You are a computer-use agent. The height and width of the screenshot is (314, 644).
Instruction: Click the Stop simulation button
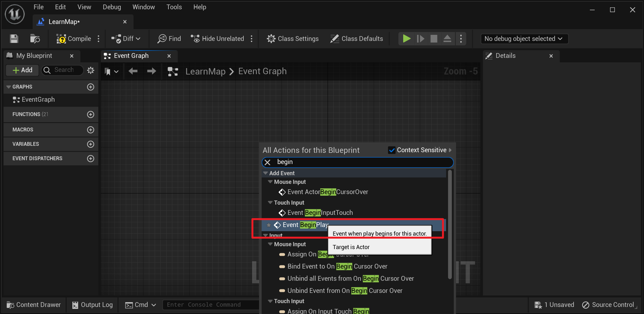(x=434, y=39)
